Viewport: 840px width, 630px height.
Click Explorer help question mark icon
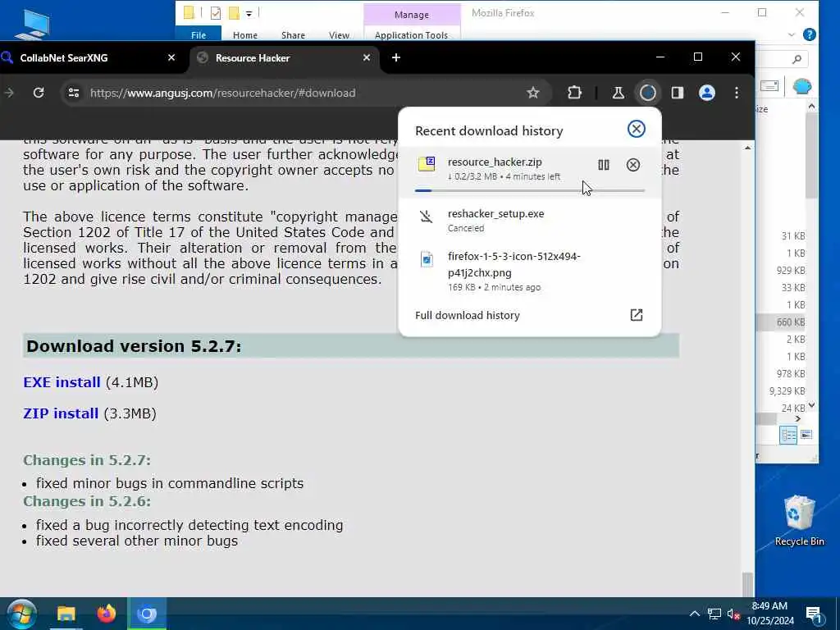tap(809, 34)
